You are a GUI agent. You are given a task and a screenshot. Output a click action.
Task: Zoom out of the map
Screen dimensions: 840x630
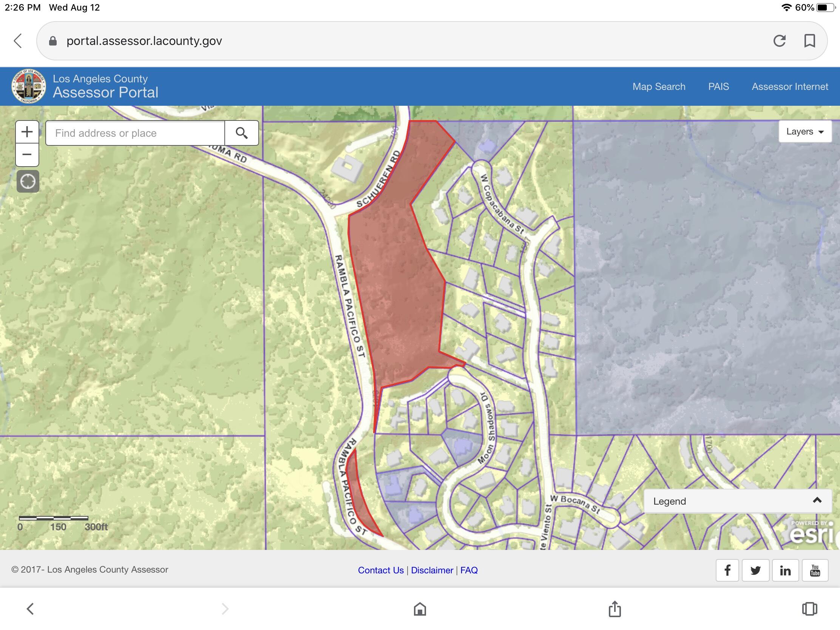point(27,154)
